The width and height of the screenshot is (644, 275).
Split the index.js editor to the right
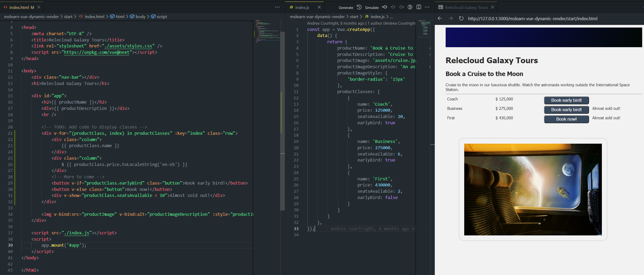[419, 7]
